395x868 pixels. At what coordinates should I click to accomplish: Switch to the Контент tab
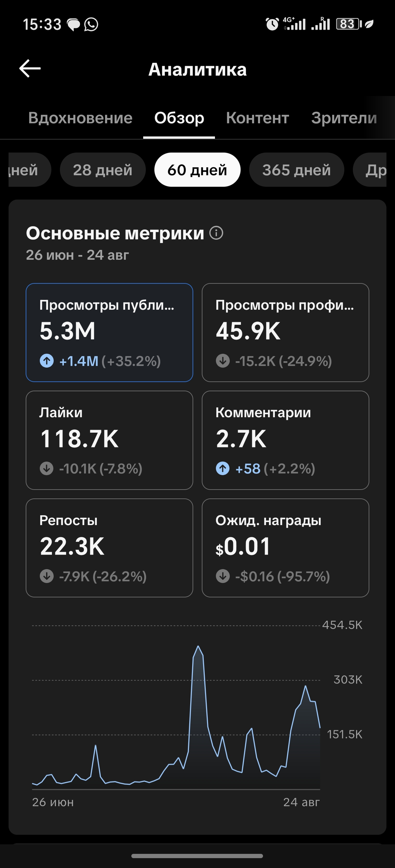(257, 118)
